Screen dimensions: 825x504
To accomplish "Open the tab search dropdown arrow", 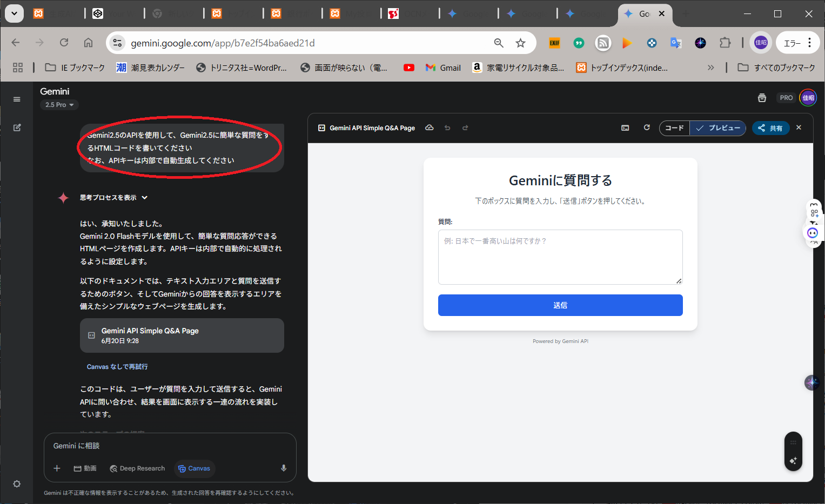I will (x=14, y=14).
